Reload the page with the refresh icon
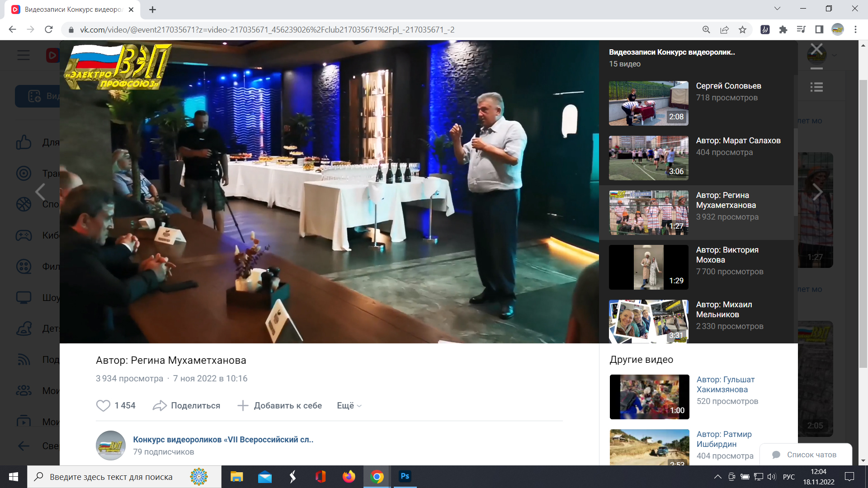Image resolution: width=868 pixels, height=488 pixels. click(x=49, y=29)
